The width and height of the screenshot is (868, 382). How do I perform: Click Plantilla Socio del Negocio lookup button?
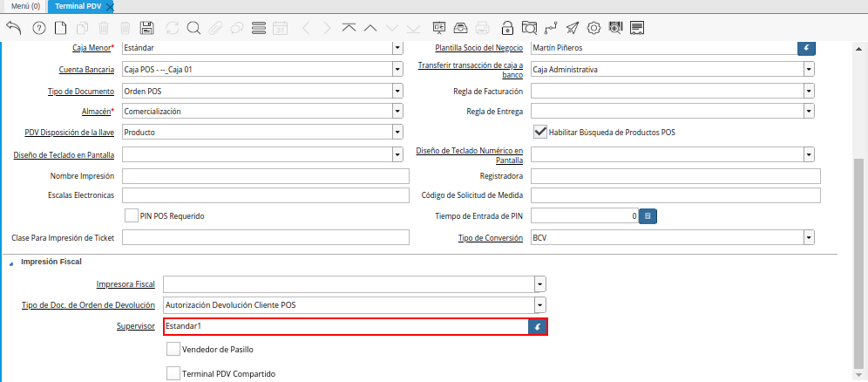[806, 48]
